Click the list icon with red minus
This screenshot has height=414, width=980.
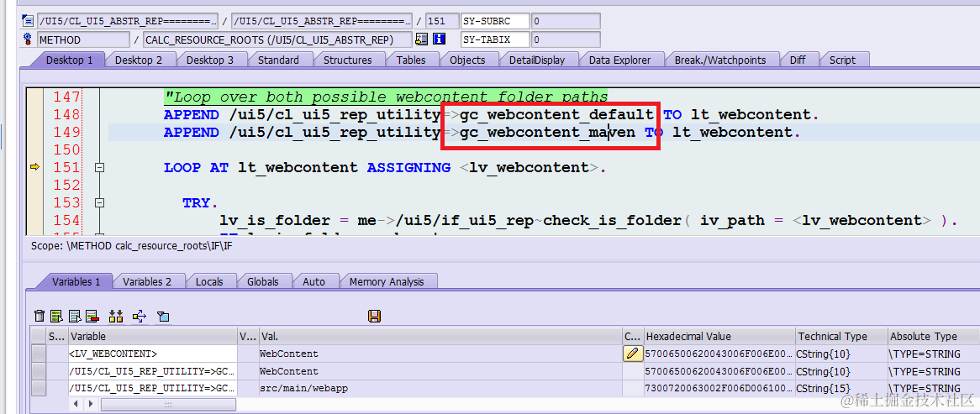[x=92, y=316]
